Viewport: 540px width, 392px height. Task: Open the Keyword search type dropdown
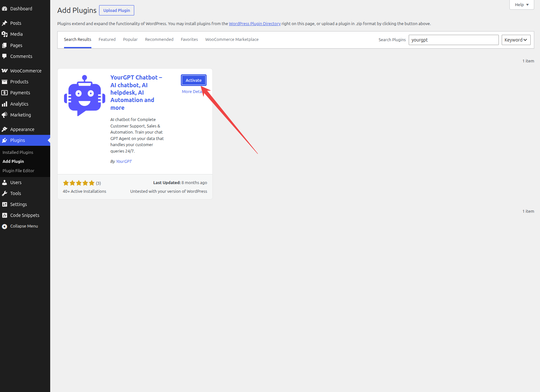516,40
